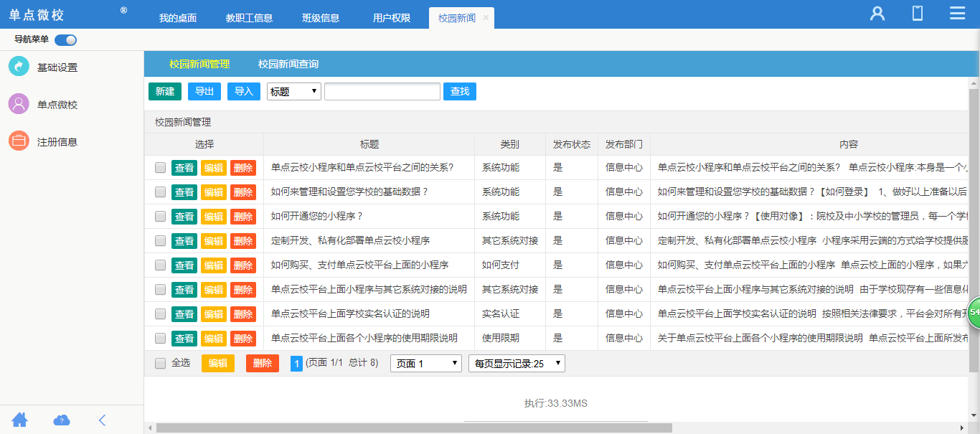This screenshot has width=980, height=434.
Task: Click the search keyword input field
Action: click(382, 91)
